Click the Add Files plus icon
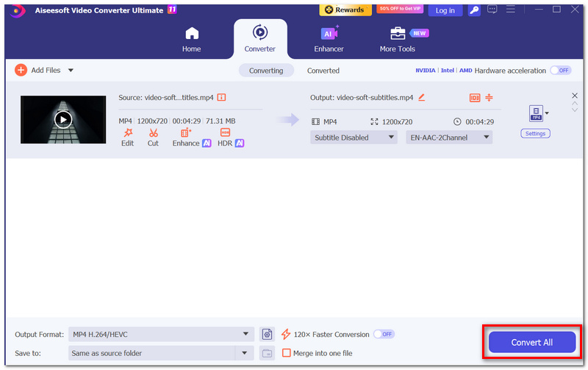This screenshot has width=588, height=370. click(x=21, y=70)
